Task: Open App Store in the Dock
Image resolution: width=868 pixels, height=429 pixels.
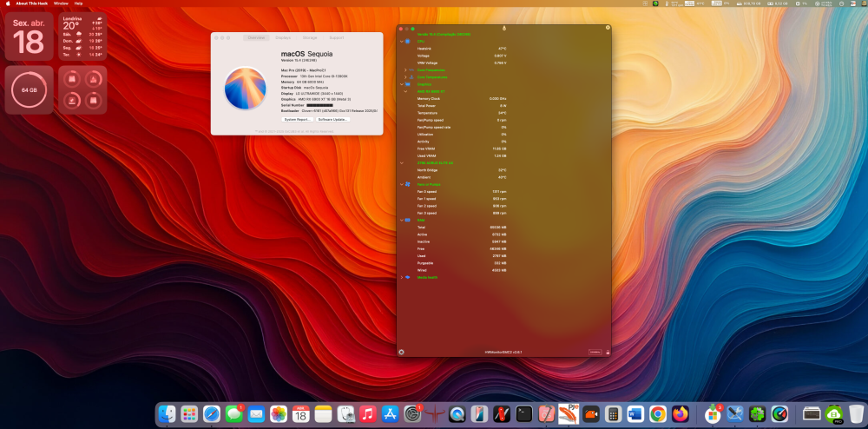Action: pos(391,413)
